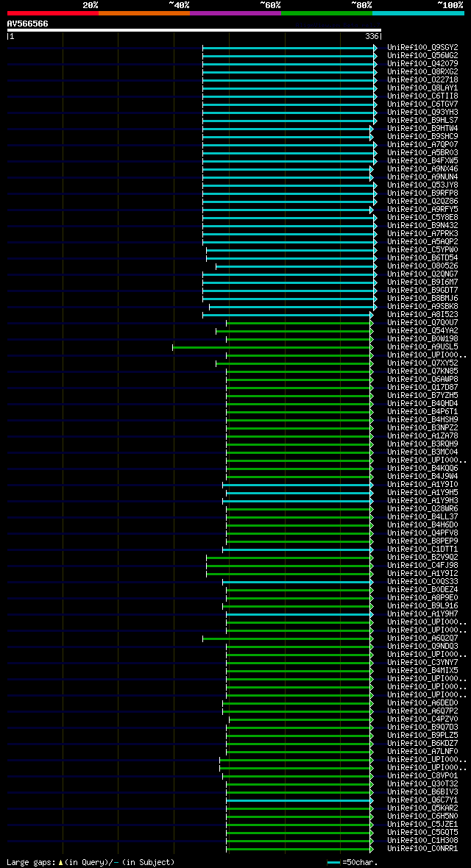471x868 pixels.
Task: Select the UniRef100_B4P6T1 label
Action: 422,411
